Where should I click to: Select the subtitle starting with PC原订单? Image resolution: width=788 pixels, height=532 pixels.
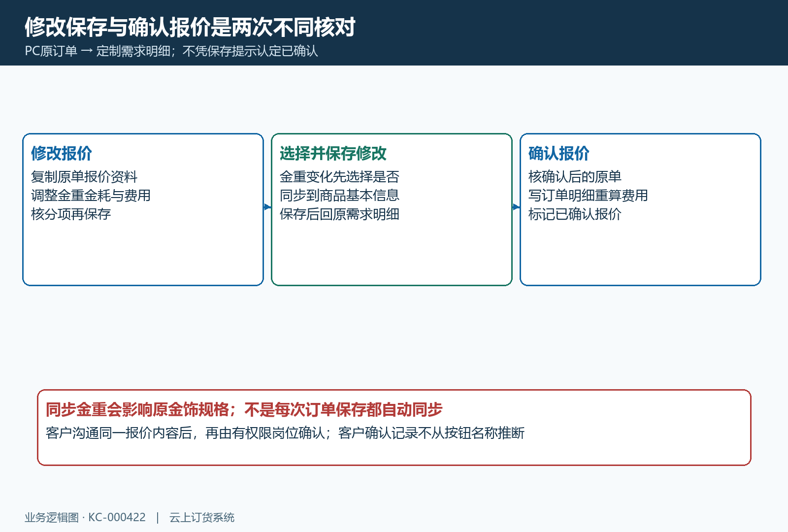171,51
